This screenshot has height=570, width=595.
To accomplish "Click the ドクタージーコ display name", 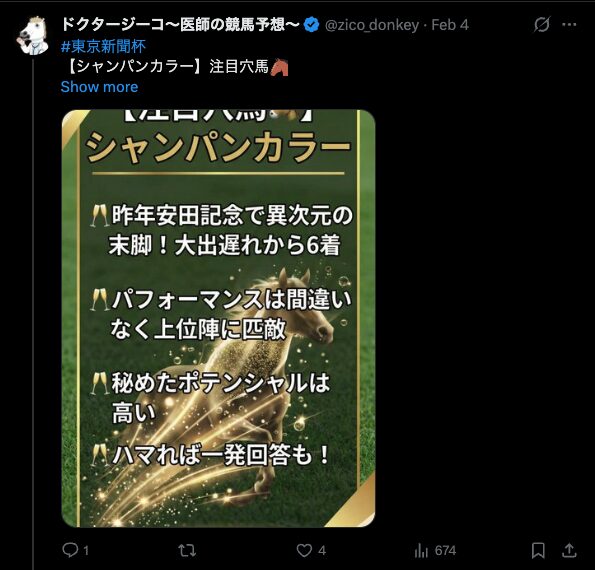I will tap(180, 25).
